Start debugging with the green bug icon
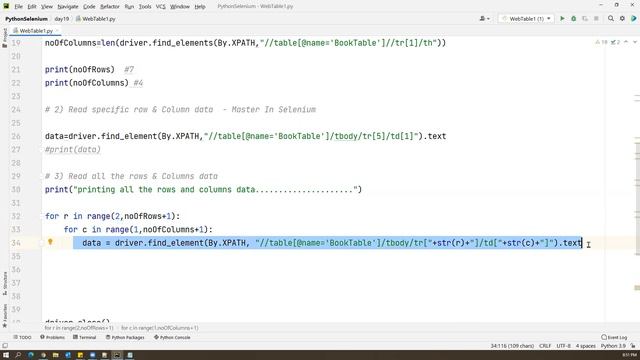The image size is (640, 360). [x=573, y=19]
